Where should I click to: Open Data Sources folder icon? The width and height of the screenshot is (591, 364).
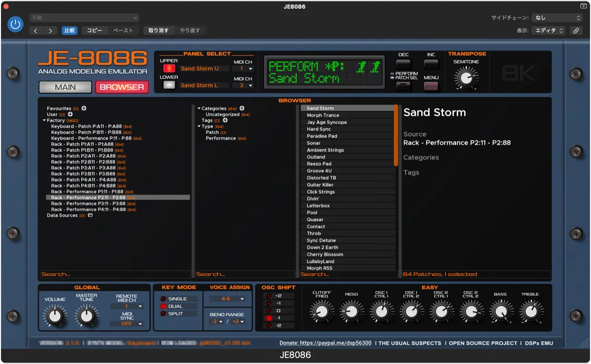click(x=90, y=215)
